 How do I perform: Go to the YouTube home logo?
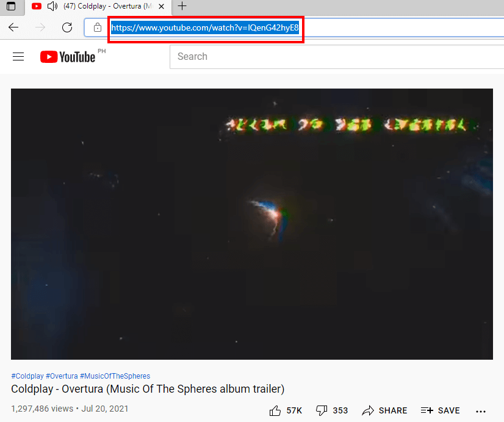tap(68, 57)
